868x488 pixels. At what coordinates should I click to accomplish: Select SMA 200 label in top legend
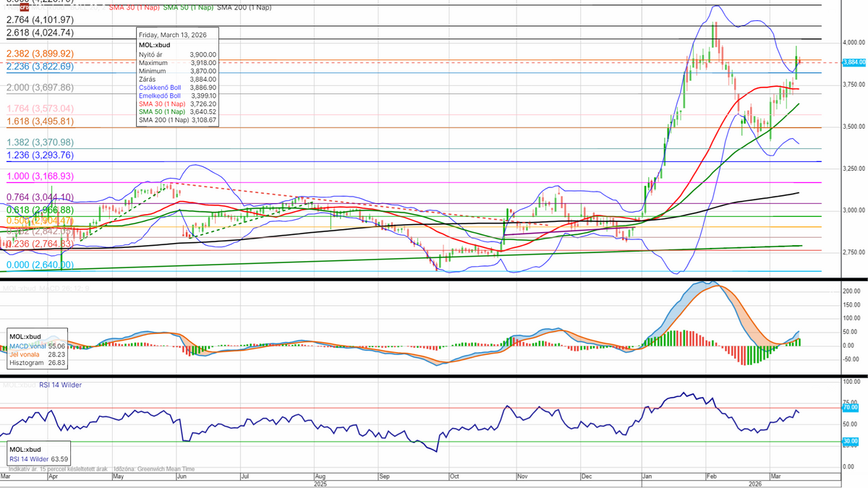244,7
